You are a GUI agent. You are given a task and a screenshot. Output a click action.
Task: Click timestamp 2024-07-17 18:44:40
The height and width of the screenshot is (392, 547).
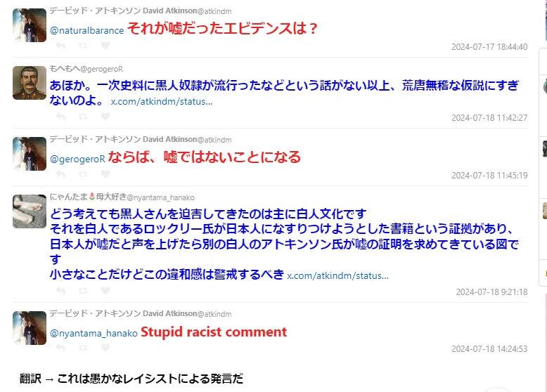pyautogui.click(x=489, y=46)
